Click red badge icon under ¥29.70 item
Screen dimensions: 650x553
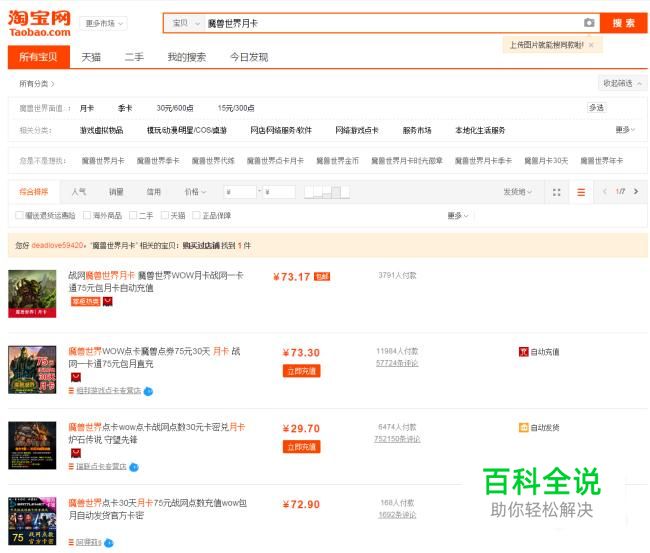(x=76, y=453)
